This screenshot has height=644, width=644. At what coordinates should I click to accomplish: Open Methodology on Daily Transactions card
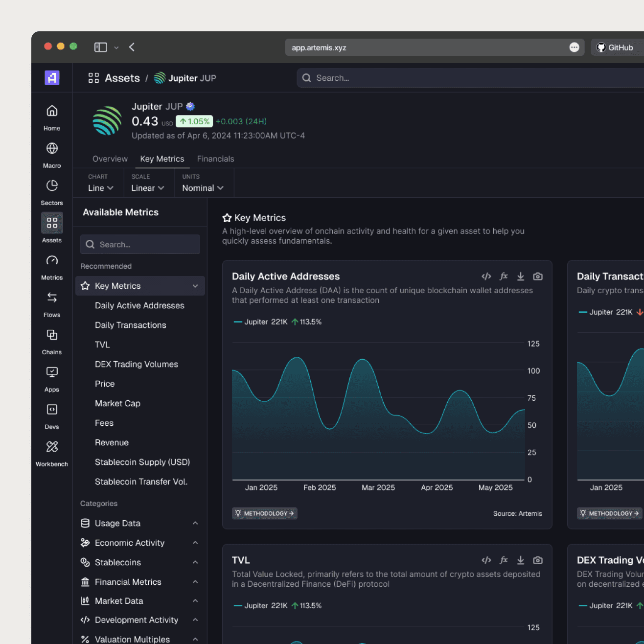pyautogui.click(x=610, y=513)
